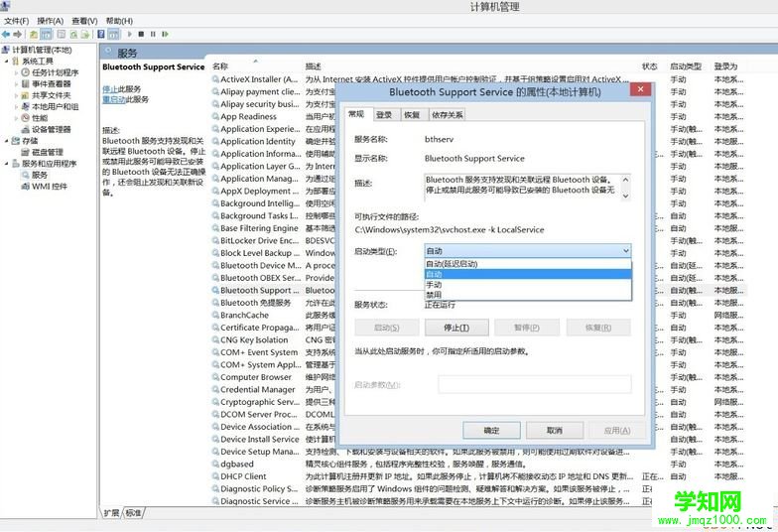Viewport: 778px width, 532px height.
Task: Click the 性能 performance icon in tree
Action: pos(26,118)
